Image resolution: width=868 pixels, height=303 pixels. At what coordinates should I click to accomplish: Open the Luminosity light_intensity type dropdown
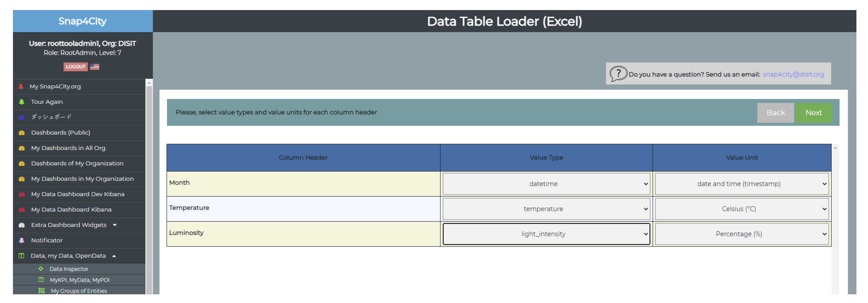coord(546,234)
